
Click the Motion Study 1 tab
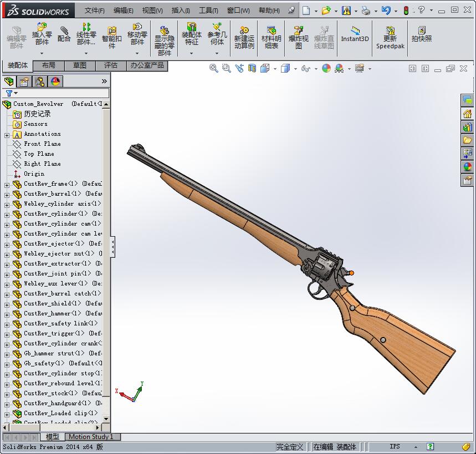pyautogui.click(x=91, y=437)
